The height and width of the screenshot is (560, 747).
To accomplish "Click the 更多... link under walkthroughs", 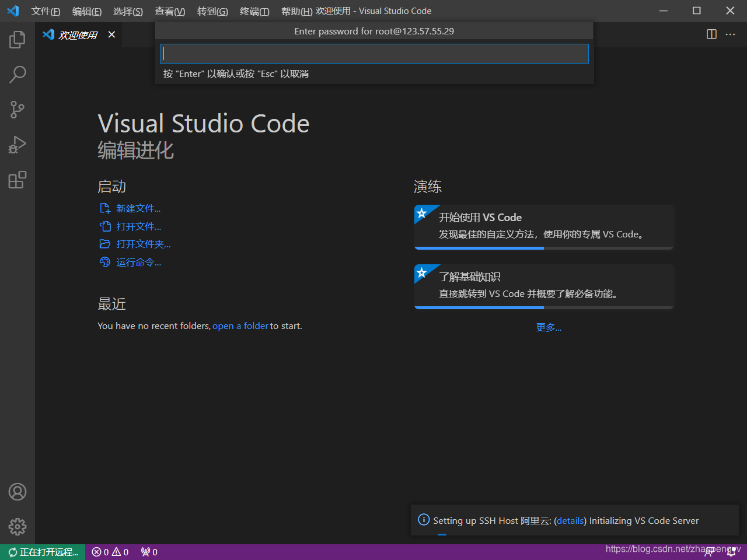I will (x=549, y=327).
